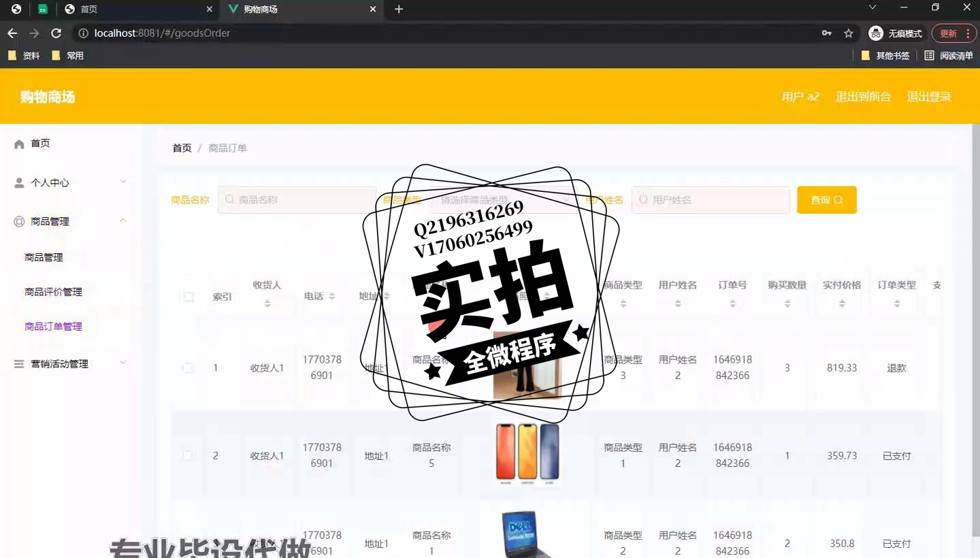Switch to the 首页 browser tab

point(138,10)
